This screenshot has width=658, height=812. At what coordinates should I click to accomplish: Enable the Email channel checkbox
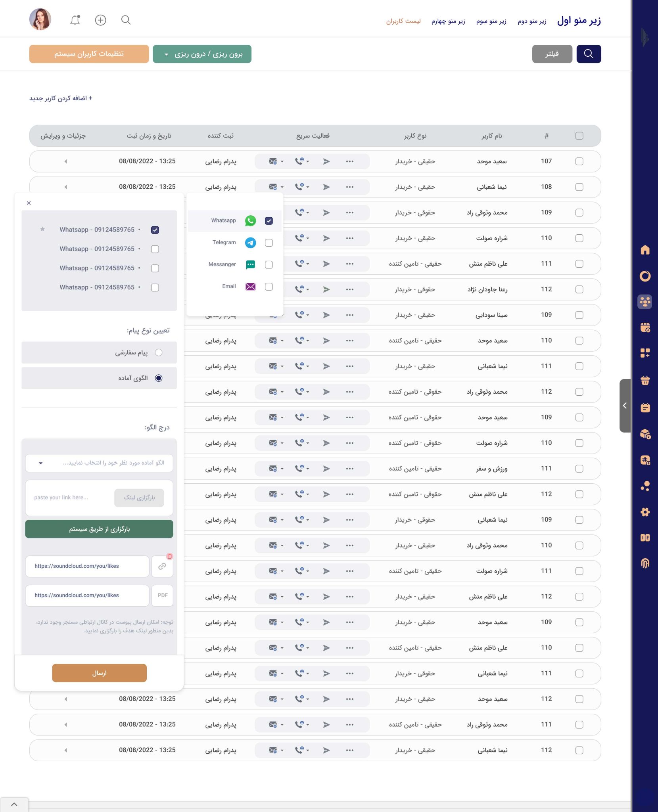(x=269, y=287)
